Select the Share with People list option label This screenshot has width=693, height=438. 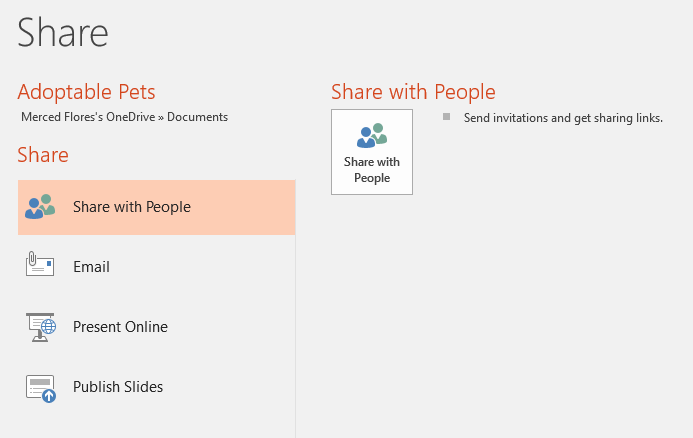(131, 207)
